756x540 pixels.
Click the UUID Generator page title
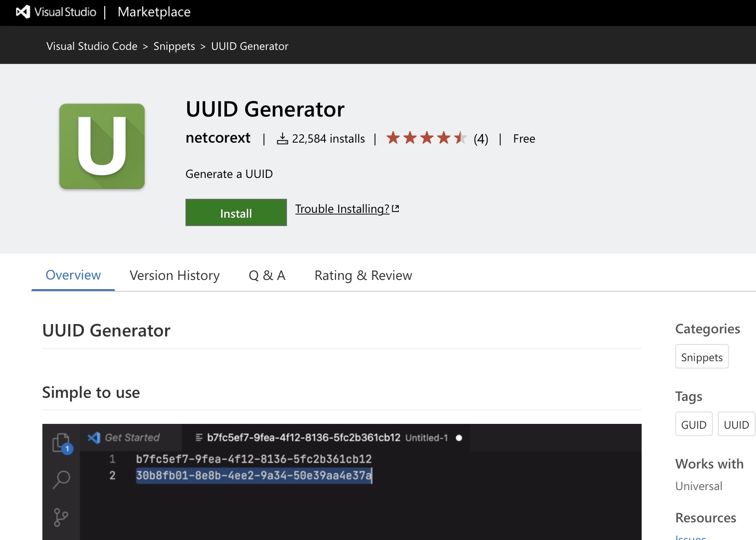[x=265, y=109]
